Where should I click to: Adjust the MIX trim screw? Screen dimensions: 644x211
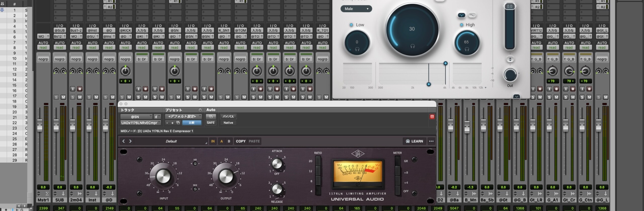(195, 189)
